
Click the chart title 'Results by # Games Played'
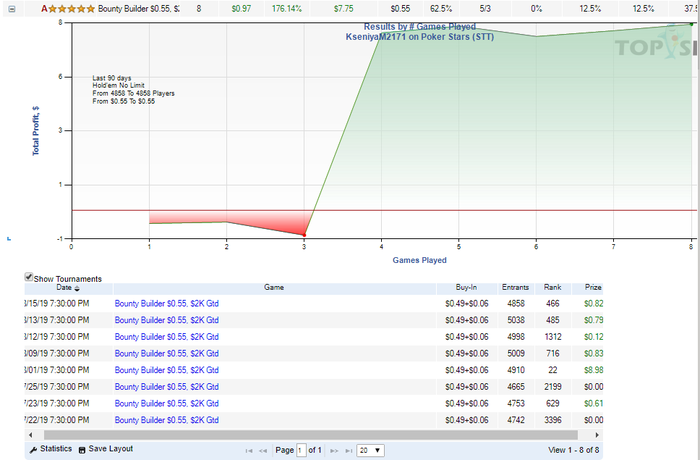point(420,27)
